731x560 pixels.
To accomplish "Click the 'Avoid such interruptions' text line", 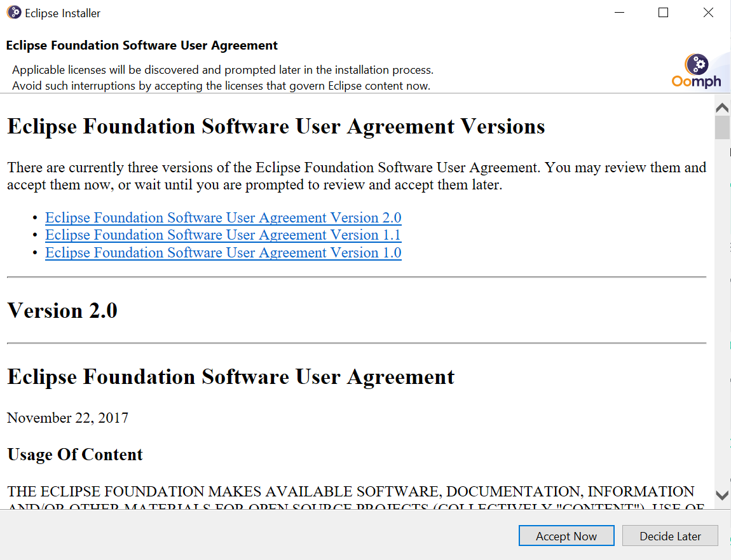I will coord(221,86).
